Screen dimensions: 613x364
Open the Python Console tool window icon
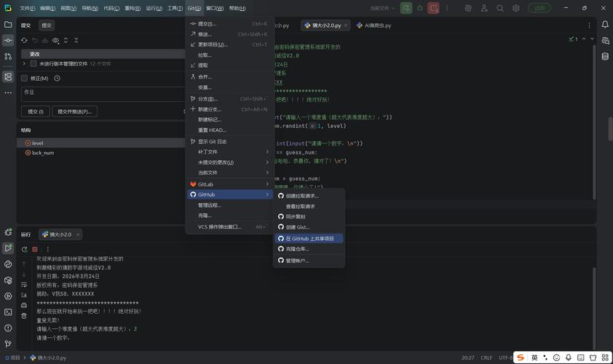[8, 264]
